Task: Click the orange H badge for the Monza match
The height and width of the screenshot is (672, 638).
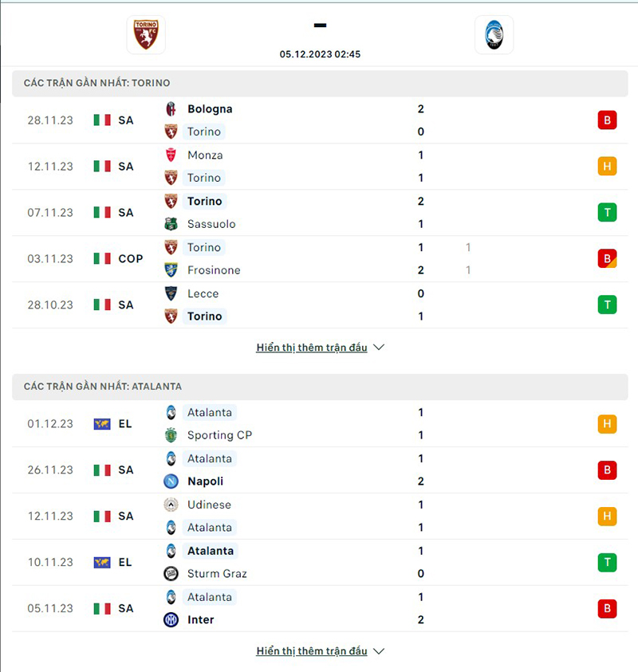Action: (607, 166)
